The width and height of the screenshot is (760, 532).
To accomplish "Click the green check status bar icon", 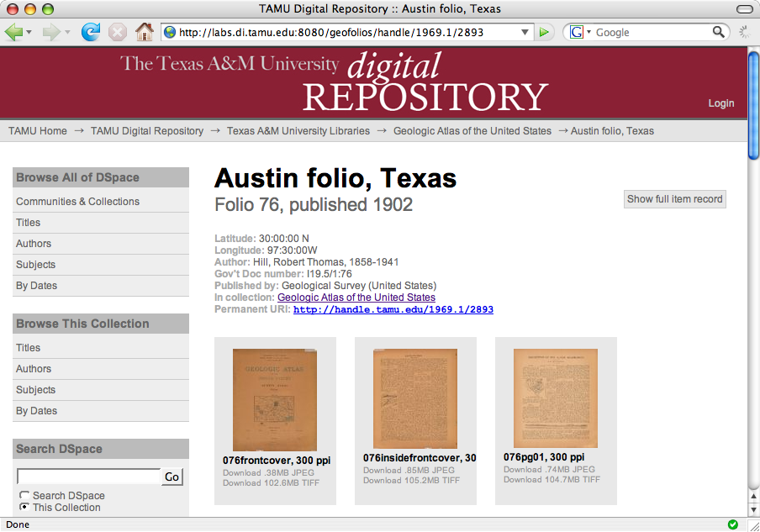I will [733, 524].
